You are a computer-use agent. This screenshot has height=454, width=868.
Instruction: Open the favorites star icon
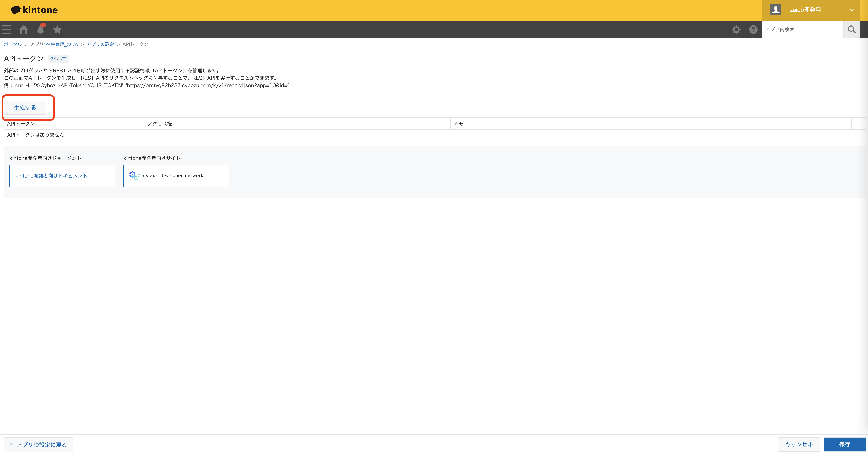tap(57, 30)
